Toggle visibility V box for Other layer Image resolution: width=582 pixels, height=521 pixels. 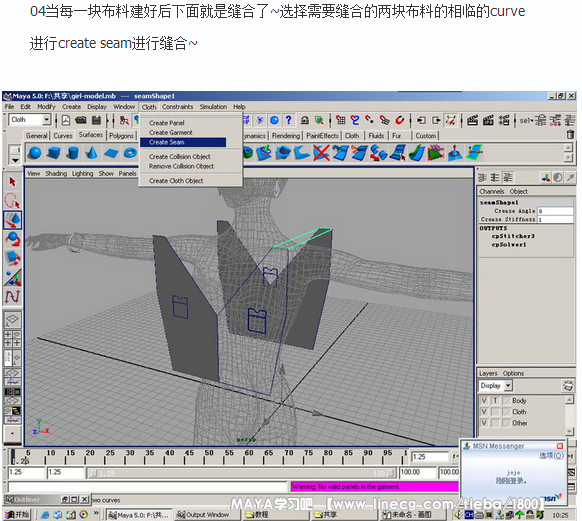tap(484, 423)
